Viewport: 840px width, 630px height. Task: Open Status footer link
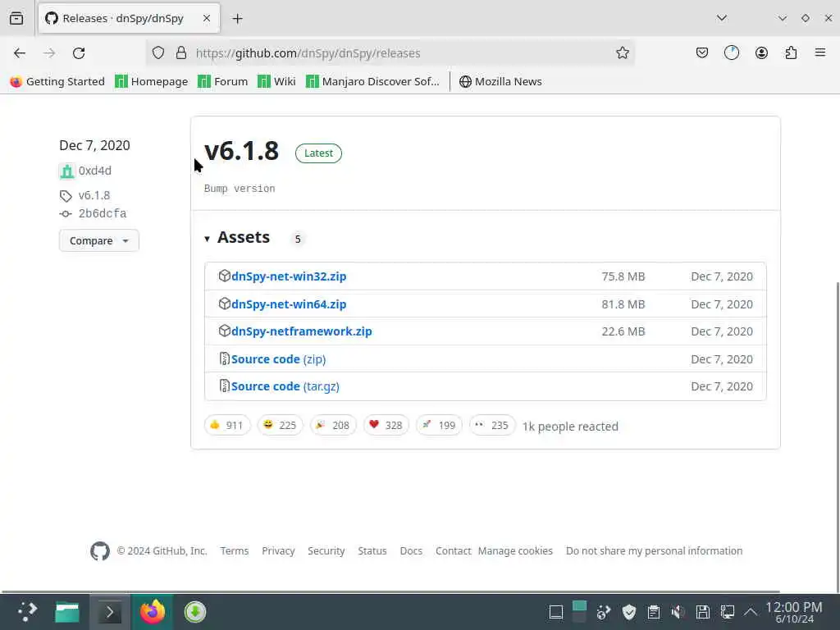pyautogui.click(x=372, y=550)
